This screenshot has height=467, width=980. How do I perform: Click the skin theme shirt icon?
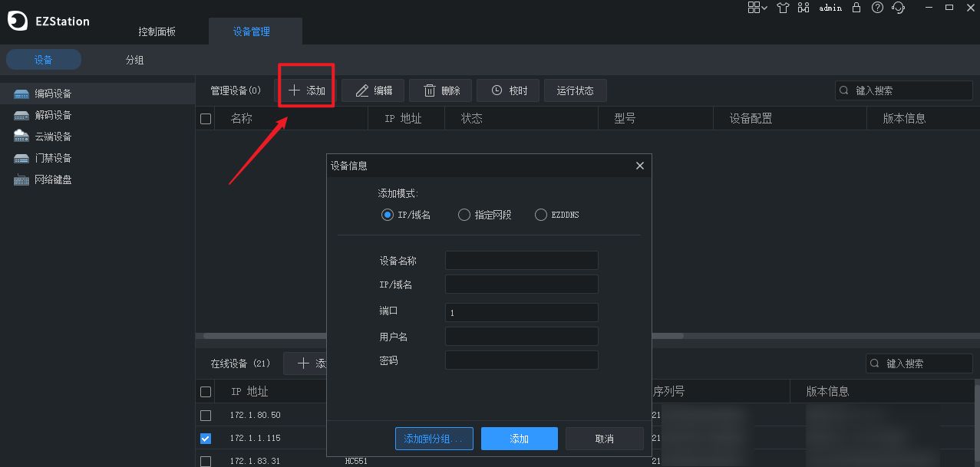(783, 8)
